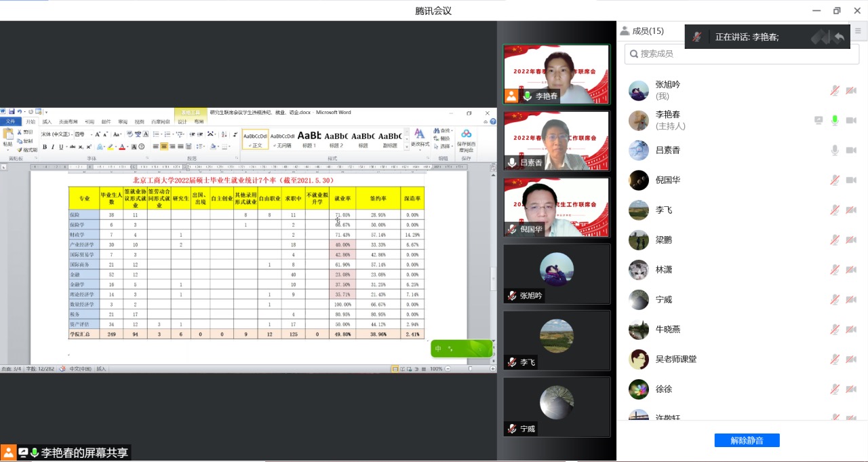The image size is (868, 462).
Task: Click the reply arrow in speaking banner
Action: 840,37
